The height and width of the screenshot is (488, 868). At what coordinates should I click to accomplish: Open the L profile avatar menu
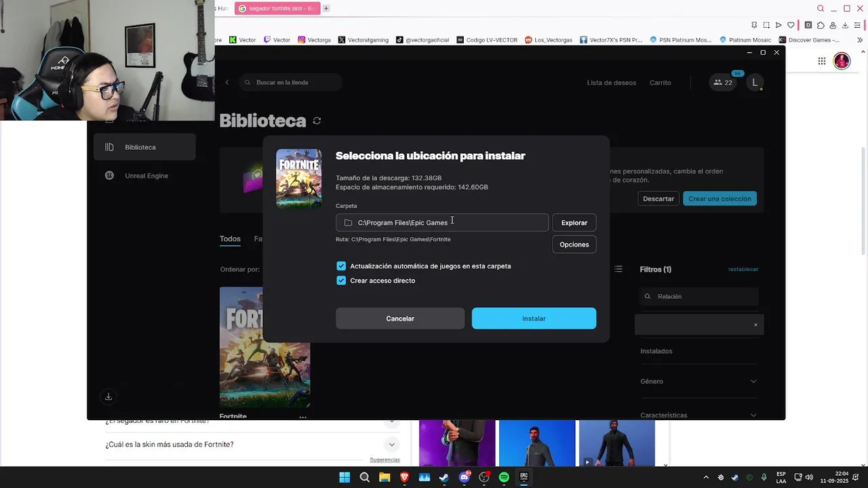pos(755,83)
